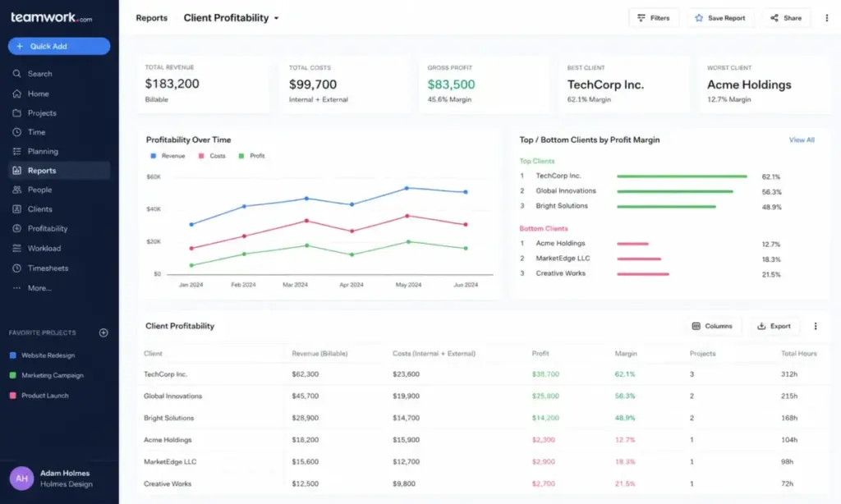Click the Export download icon
This screenshot has width=841, height=504.
[761, 326]
